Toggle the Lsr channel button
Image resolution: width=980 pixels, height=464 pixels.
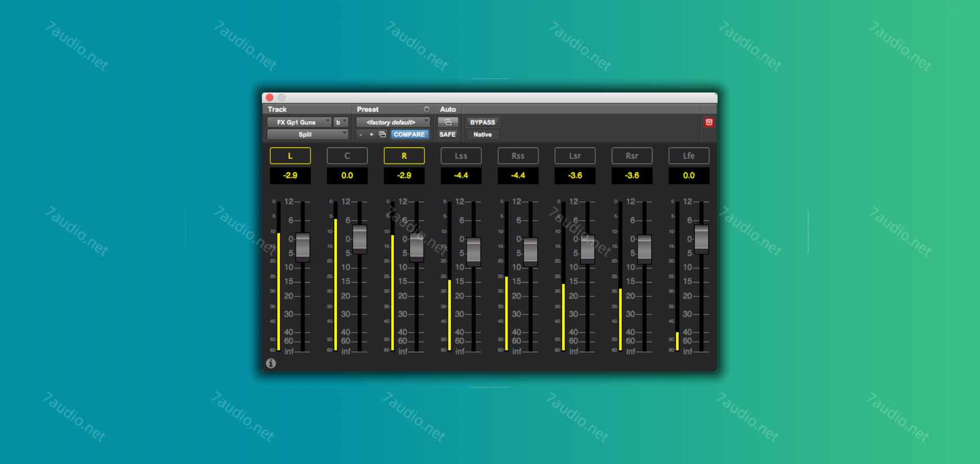(575, 156)
